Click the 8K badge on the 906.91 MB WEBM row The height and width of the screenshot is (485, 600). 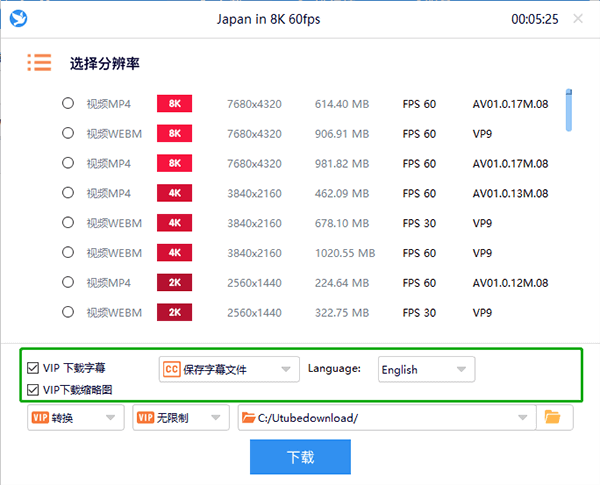(x=174, y=133)
